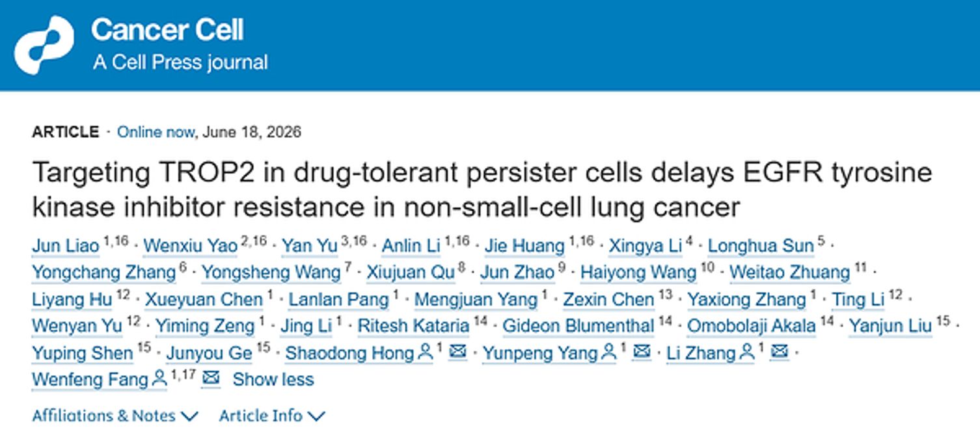Viewport: 980px width, 439px height.
Task: Click the article title heading
Action: pyautogui.click(x=482, y=190)
